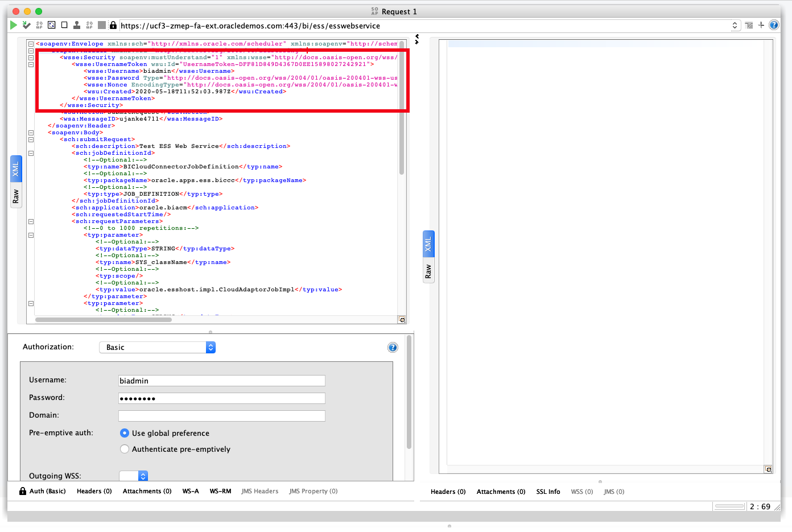Add this request to a TestCase icon
Image resolution: width=792 pixels, height=532 pixels.
[26, 25]
